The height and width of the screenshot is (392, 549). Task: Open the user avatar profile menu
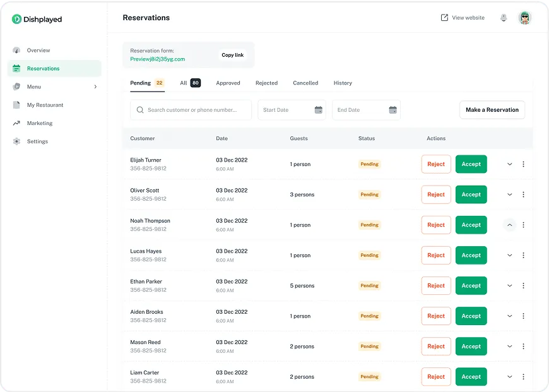point(524,18)
